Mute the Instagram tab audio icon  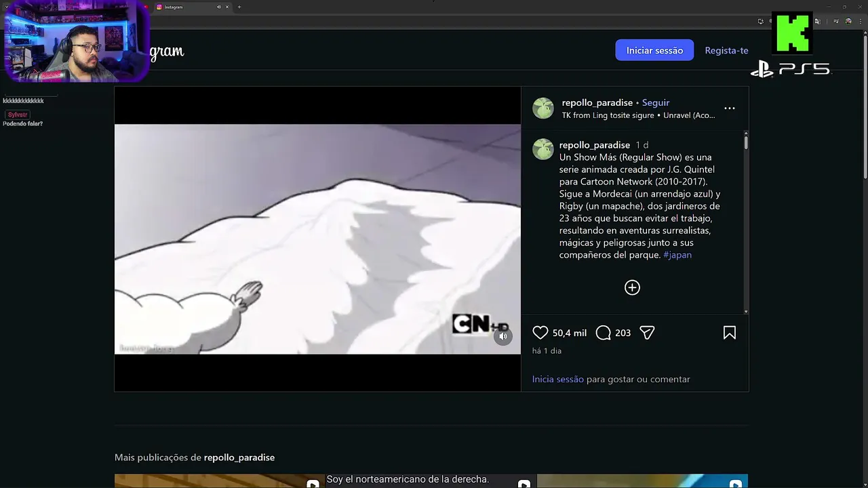point(218,7)
